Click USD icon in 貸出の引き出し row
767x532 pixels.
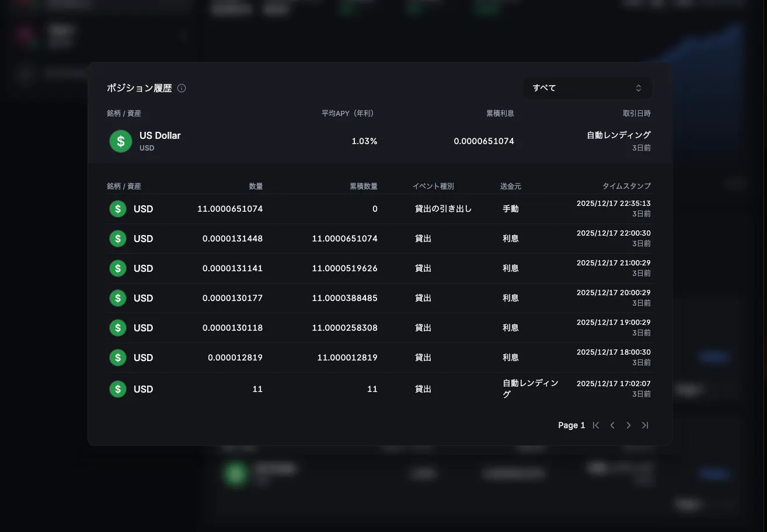pyautogui.click(x=118, y=209)
